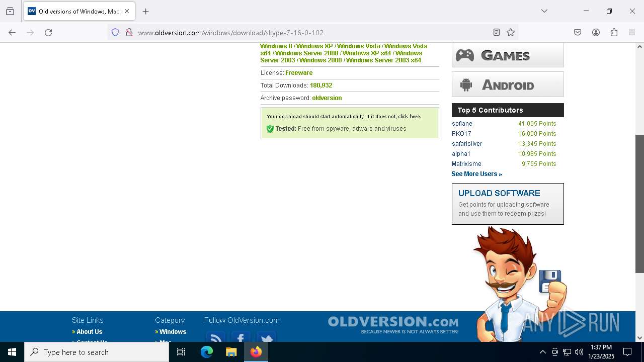
Task: Click the 41,005 Points value
Action: point(537,124)
